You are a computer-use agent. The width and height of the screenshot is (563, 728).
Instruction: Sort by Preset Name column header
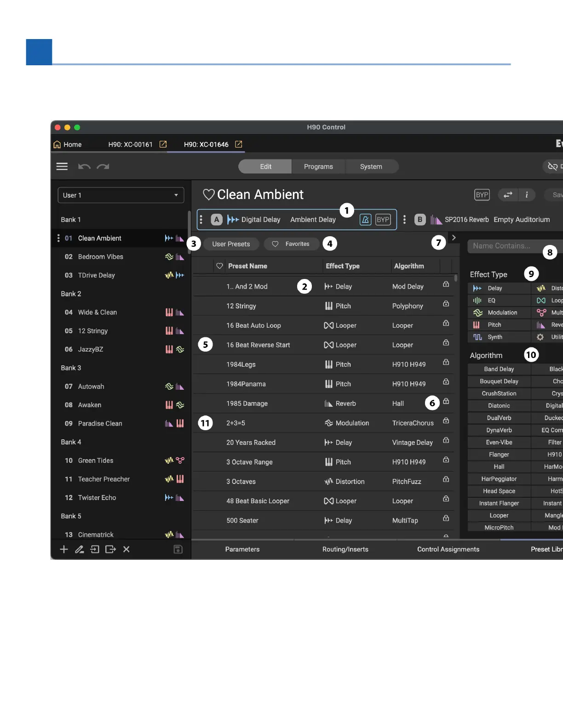247,266
